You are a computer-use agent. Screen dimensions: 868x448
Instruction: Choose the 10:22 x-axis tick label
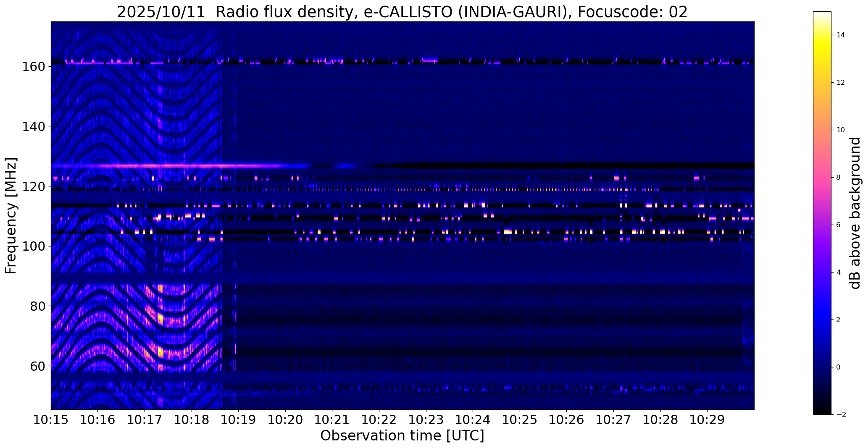(379, 420)
